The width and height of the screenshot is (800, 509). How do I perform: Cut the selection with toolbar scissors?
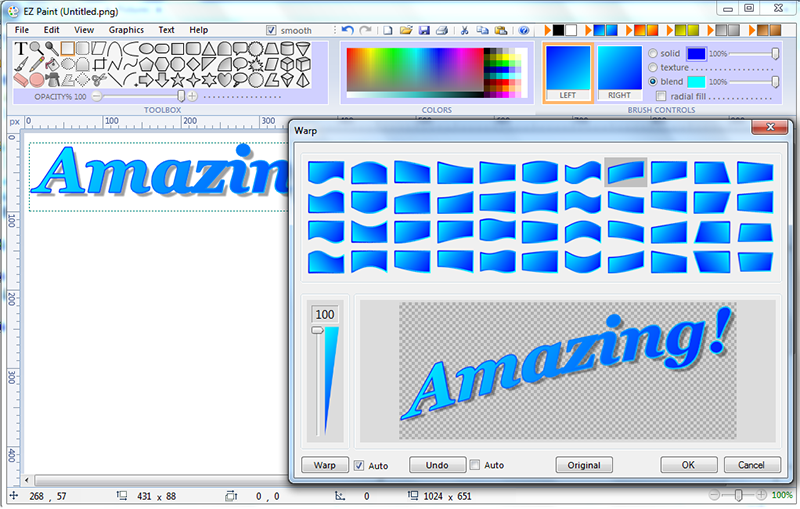[x=464, y=30]
